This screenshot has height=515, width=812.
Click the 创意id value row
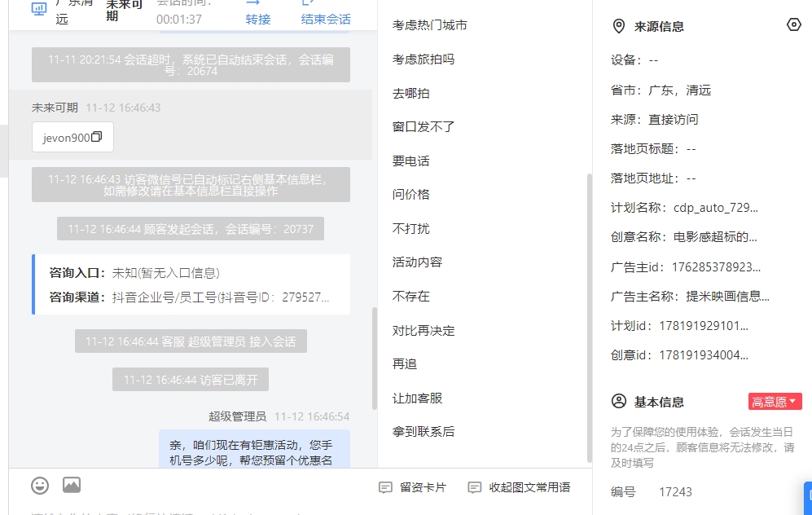point(679,355)
